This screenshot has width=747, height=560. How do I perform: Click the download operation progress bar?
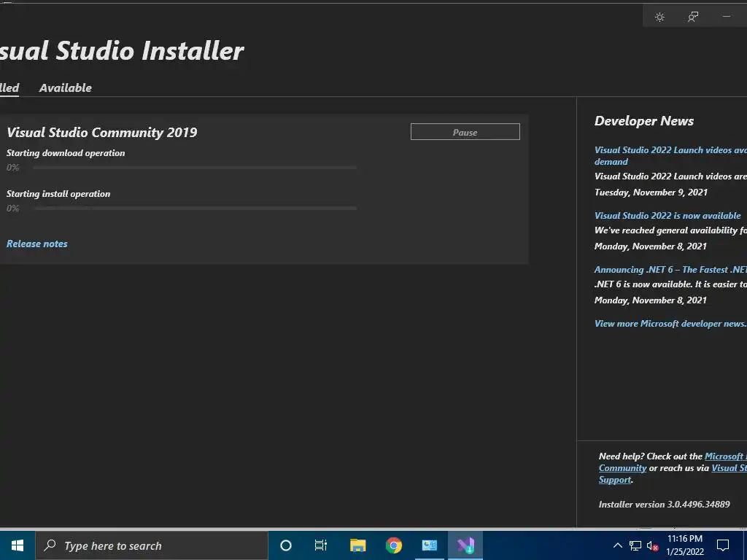coord(195,168)
